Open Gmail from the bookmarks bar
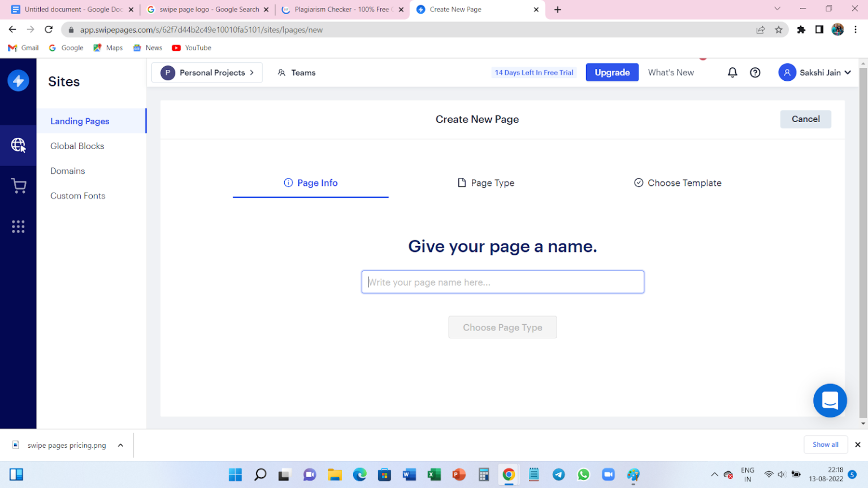 pos(23,47)
